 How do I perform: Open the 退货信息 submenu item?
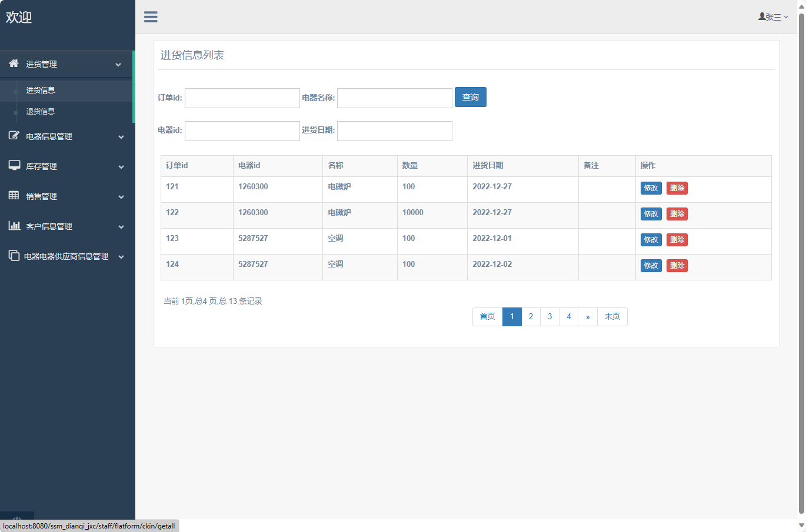click(41, 112)
